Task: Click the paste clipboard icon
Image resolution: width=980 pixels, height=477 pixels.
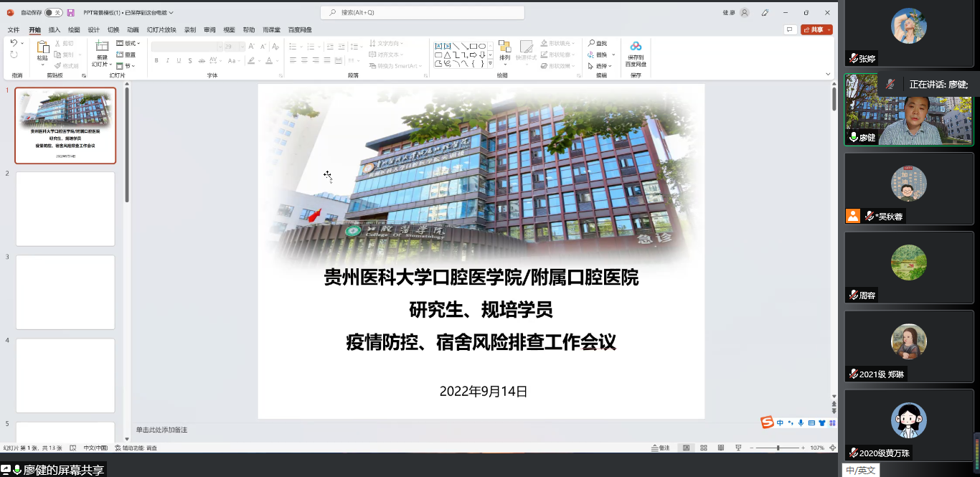Action: pyautogui.click(x=42, y=47)
